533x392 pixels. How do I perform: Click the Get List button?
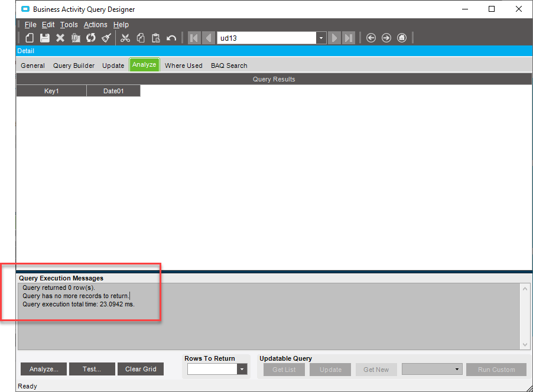[x=284, y=370]
